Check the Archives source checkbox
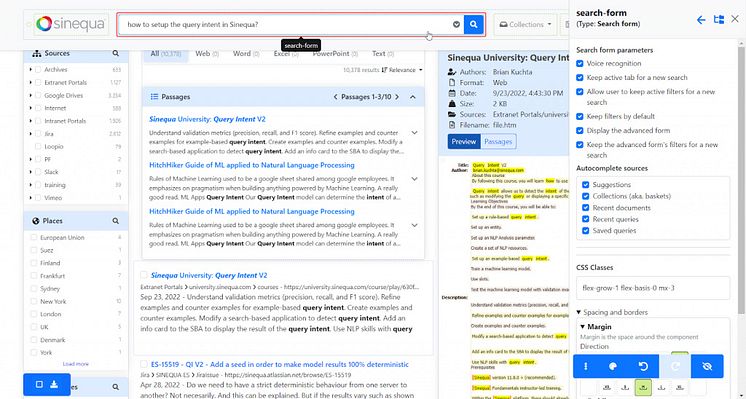 [x=38, y=69]
